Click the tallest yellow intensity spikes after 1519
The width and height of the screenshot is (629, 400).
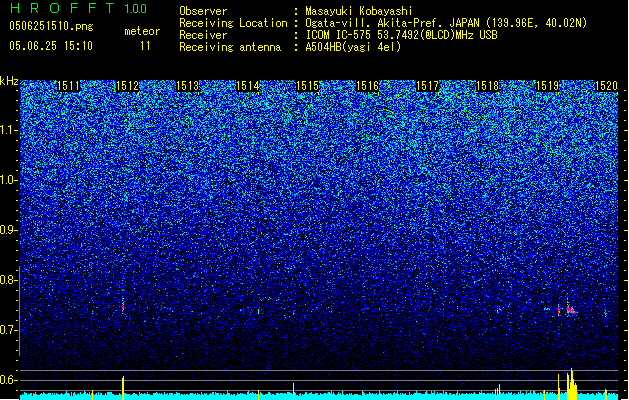point(571,384)
